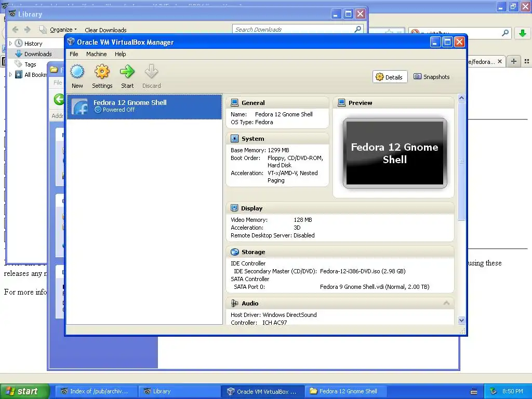Select Fedora 12 Gnome Shell in VM list

pyautogui.click(x=144, y=107)
